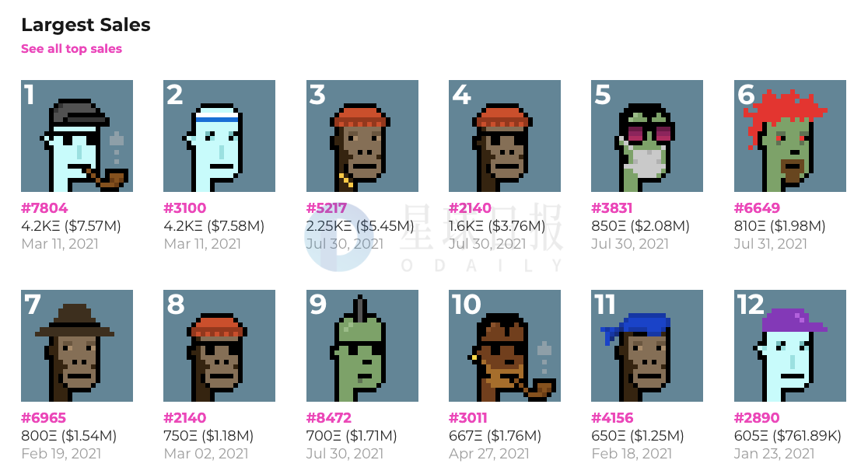This screenshot has width=868, height=474.
Task: Click the pipe-smoking alien punk image ranked 1
Action: (x=77, y=136)
